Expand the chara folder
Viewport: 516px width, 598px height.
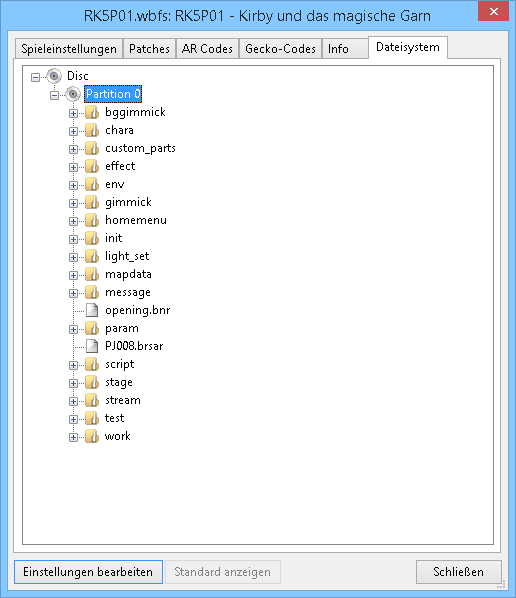tap(73, 132)
